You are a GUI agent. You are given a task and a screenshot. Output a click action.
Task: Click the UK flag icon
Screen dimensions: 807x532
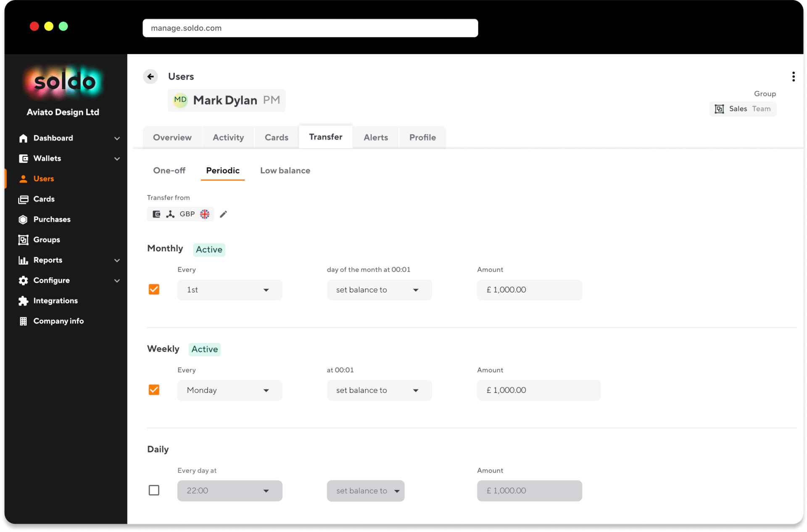[x=205, y=214]
